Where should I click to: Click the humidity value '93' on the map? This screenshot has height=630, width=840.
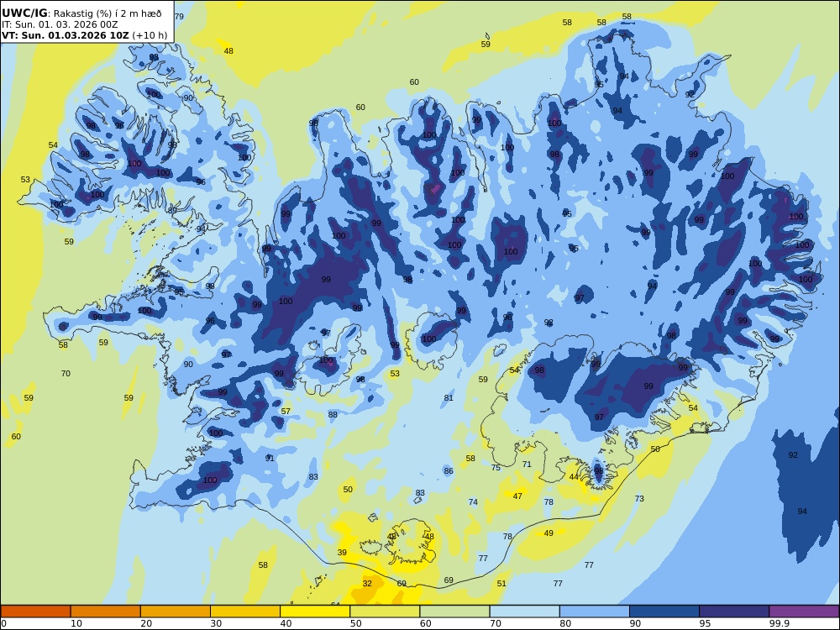click(154, 57)
